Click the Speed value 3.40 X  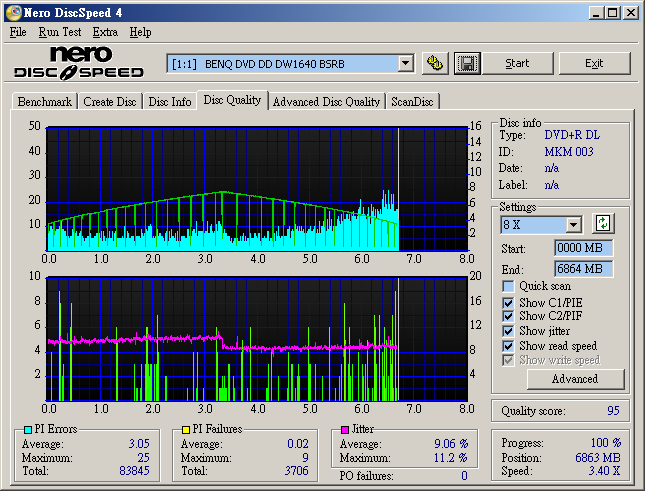(604, 470)
